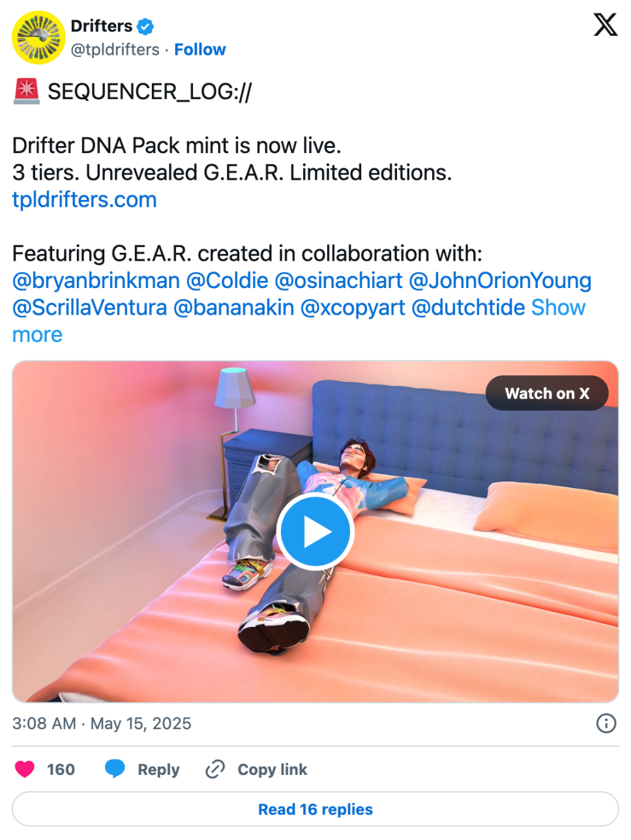This screenshot has height=840, width=631.
Task: Like the post with heart icon
Action: (25, 770)
